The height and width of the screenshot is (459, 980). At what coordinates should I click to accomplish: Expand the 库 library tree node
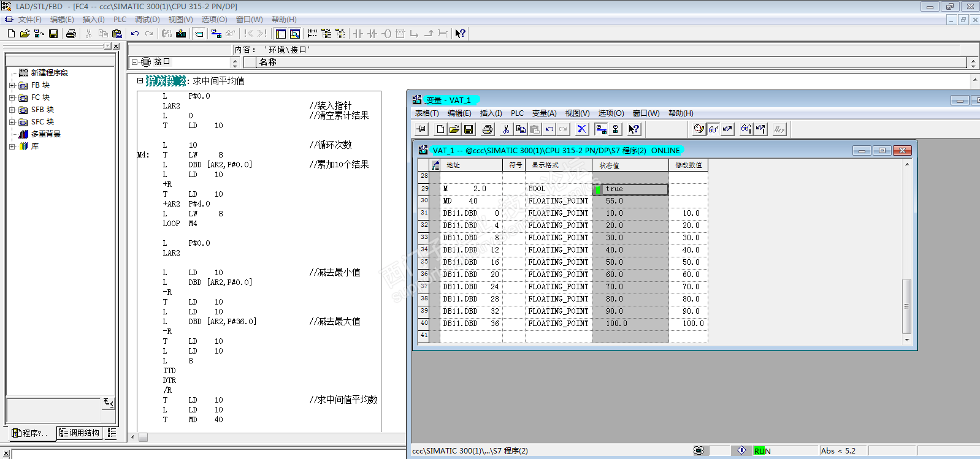click(x=12, y=146)
